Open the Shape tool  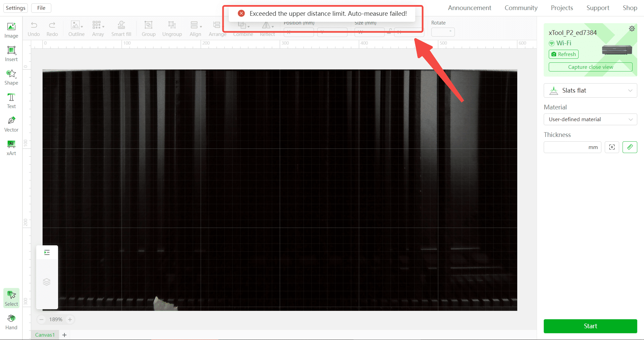11,77
